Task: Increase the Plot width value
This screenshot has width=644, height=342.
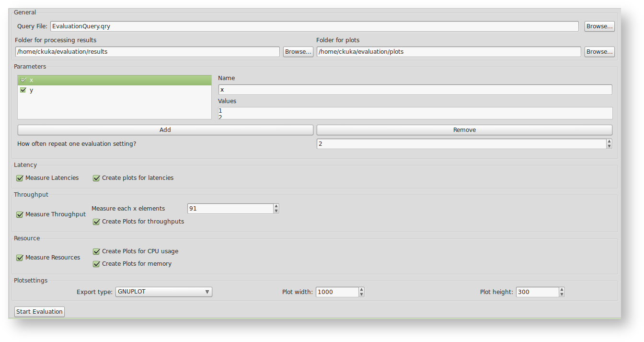Action: coord(361,289)
